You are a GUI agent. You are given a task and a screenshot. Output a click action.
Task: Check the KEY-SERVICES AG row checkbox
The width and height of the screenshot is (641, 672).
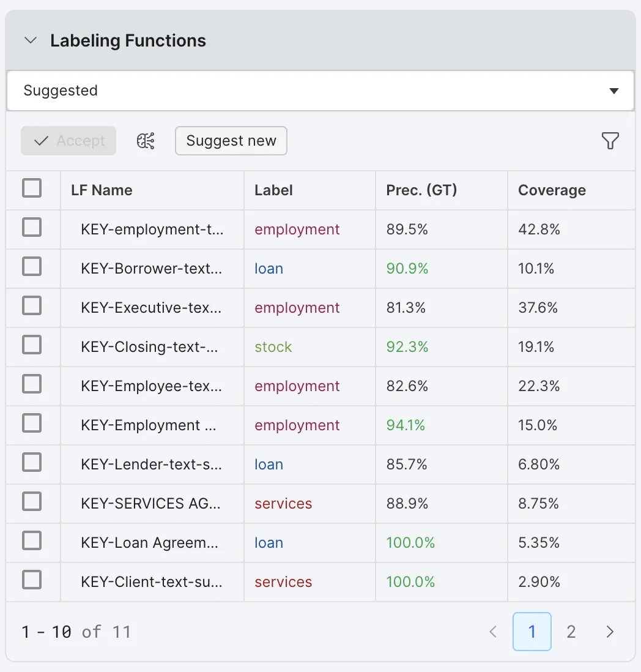[x=32, y=502]
